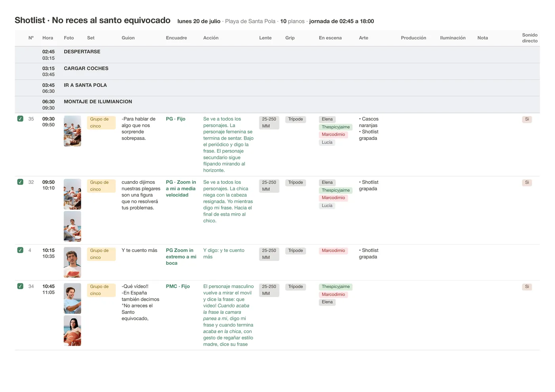This screenshot has width=555, height=392.
Task: Click the 'Y te cuento más' script cell
Action: [140, 250]
